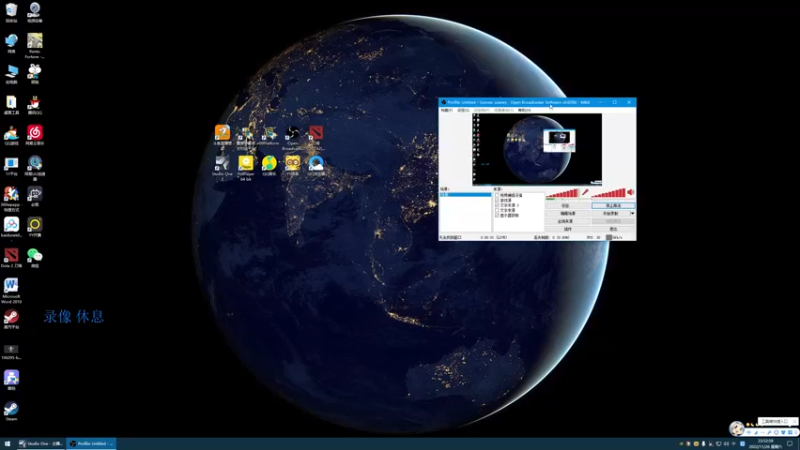
Task: Open the This PC desktop icon
Action: pos(11,74)
